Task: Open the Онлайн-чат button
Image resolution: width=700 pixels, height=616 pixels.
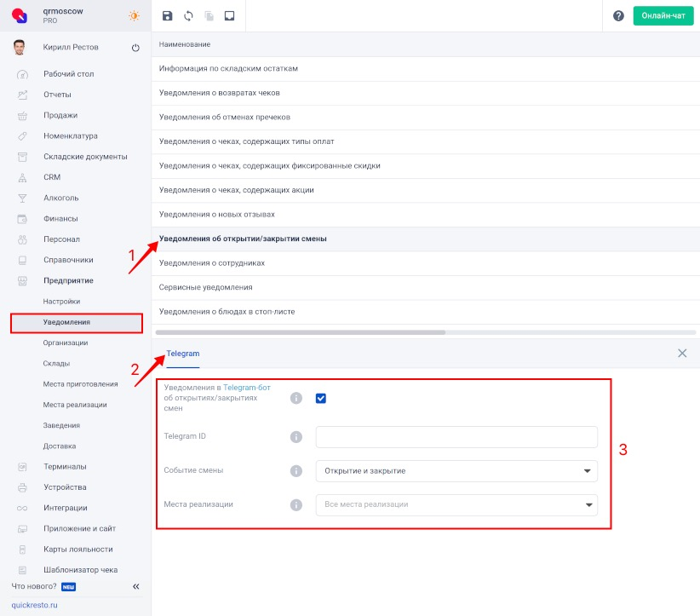Action: click(663, 15)
